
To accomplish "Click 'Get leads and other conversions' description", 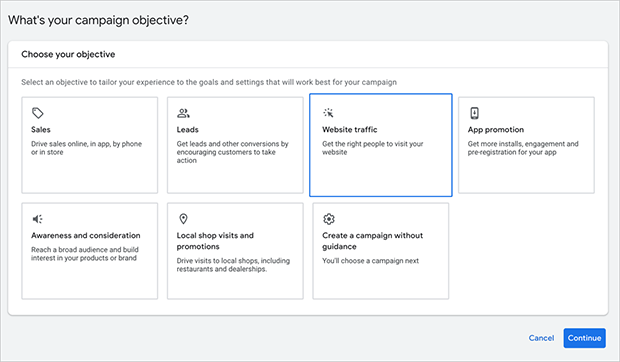I will 232,152.
